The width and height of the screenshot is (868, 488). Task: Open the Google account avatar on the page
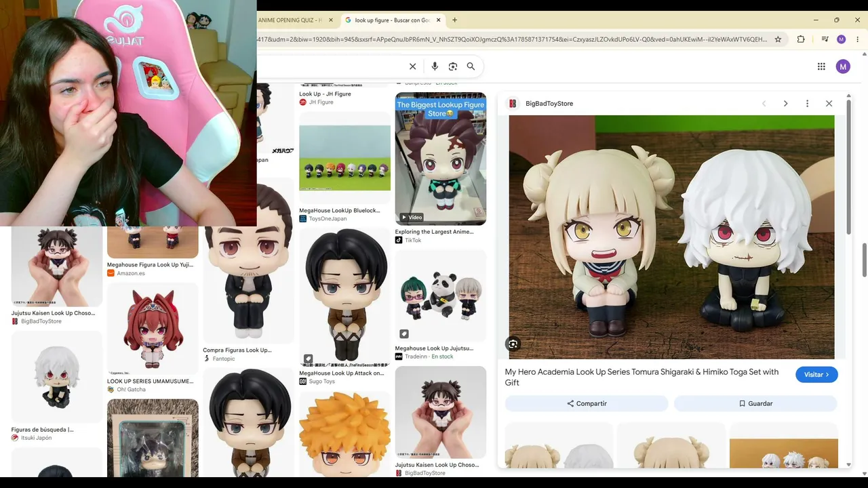[843, 66]
